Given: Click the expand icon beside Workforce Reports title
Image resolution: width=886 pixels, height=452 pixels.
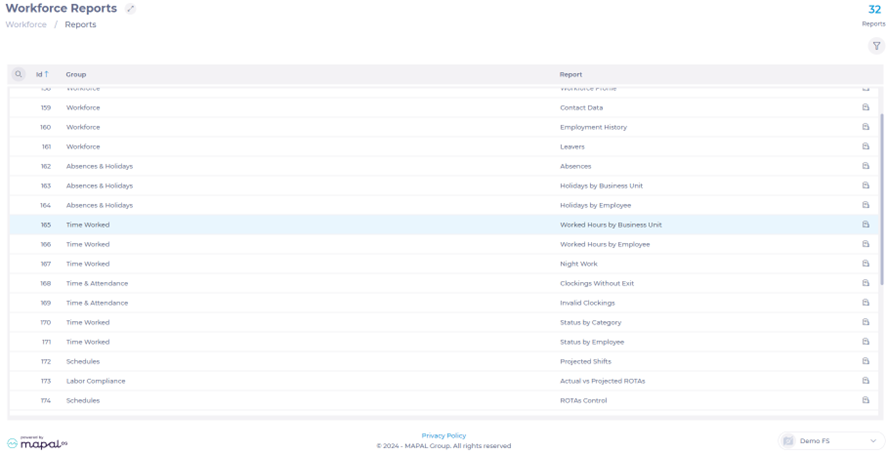Looking at the screenshot, I should pyautogui.click(x=131, y=9).
